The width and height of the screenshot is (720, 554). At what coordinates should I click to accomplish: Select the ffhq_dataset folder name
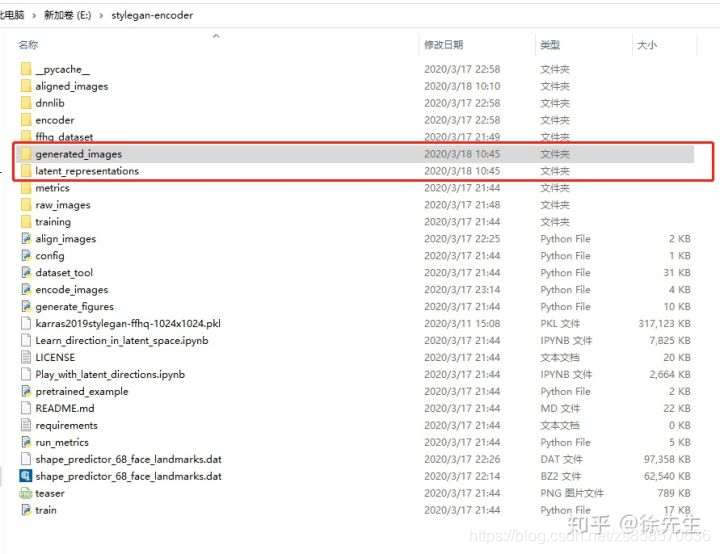tap(64, 137)
